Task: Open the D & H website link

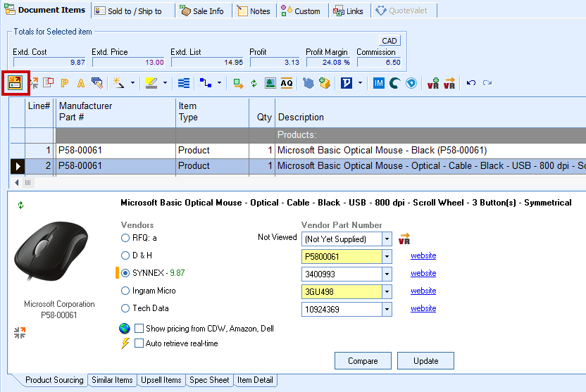Action: tap(423, 255)
